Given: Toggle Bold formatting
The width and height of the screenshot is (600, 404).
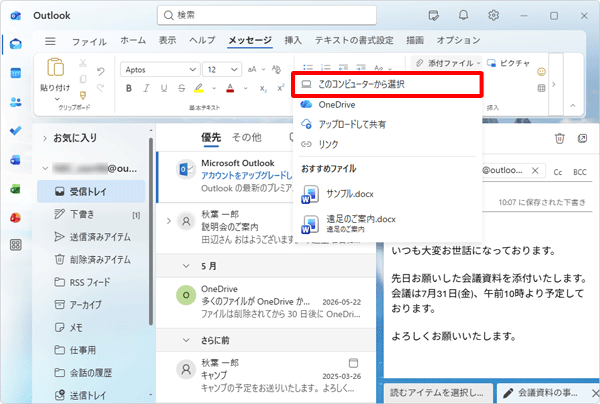Looking at the screenshot, I should [129, 88].
